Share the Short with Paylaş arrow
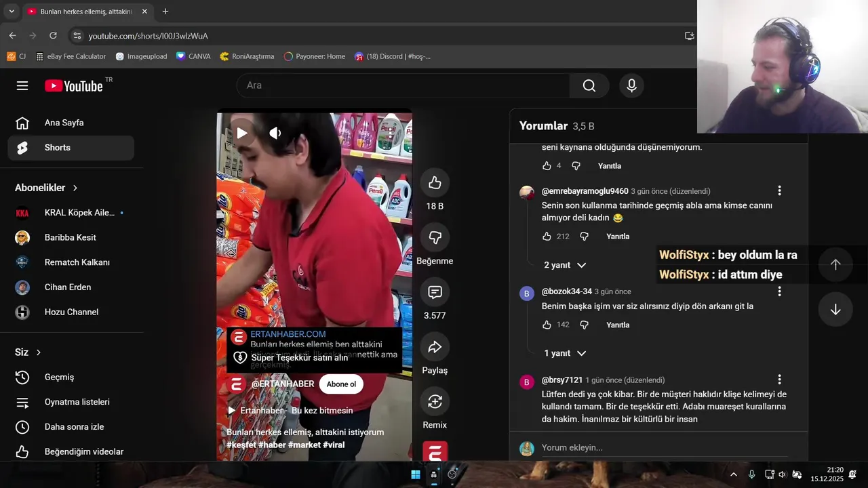The width and height of the screenshot is (868, 488). (435, 347)
